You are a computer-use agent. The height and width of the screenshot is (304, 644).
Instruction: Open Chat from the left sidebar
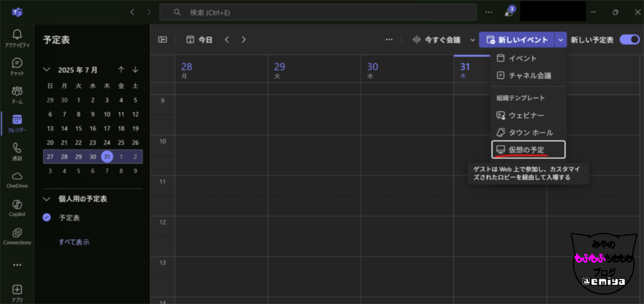17,66
